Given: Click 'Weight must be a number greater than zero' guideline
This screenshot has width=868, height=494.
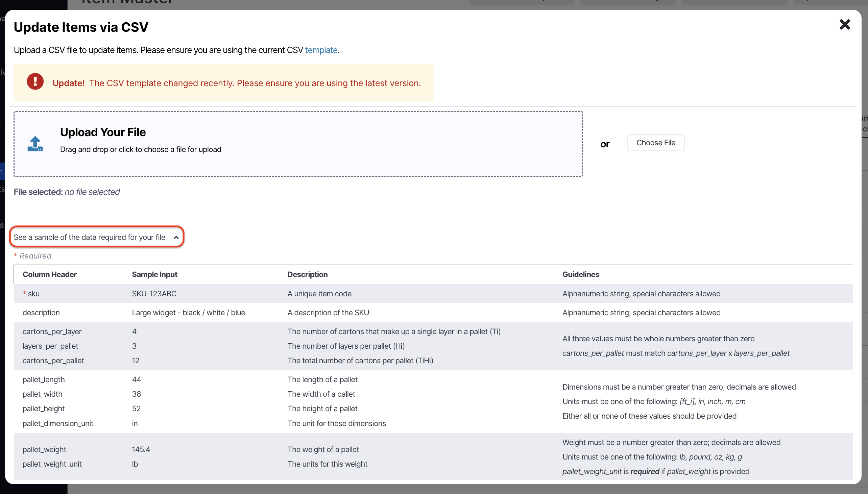Looking at the screenshot, I should [671, 443].
